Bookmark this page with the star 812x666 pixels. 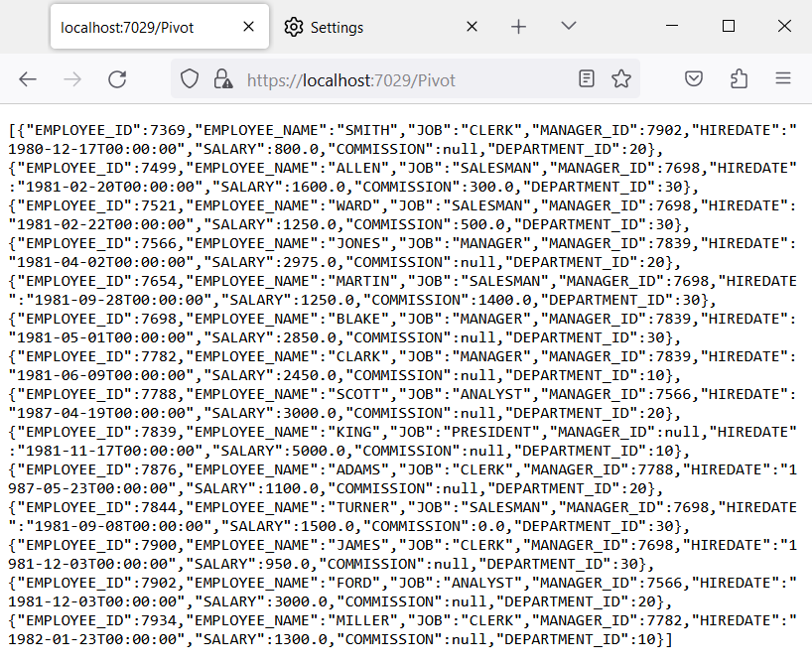[x=621, y=79]
